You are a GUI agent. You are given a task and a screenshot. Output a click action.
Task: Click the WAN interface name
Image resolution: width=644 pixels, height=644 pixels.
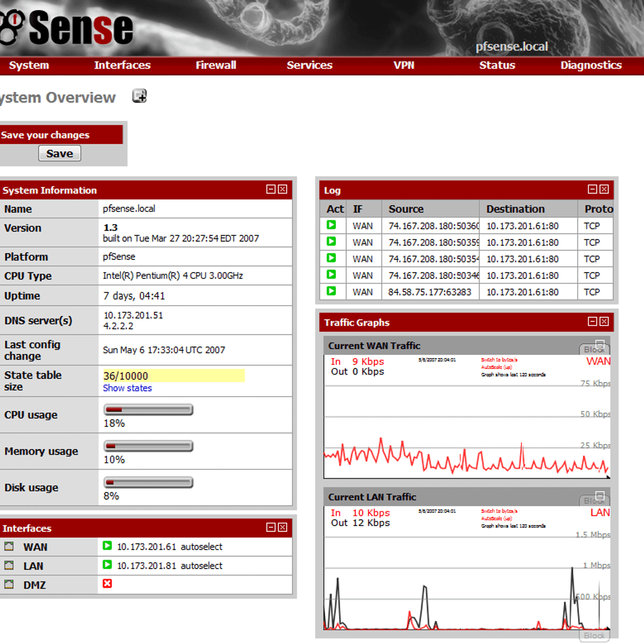click(x=35, y=547)
